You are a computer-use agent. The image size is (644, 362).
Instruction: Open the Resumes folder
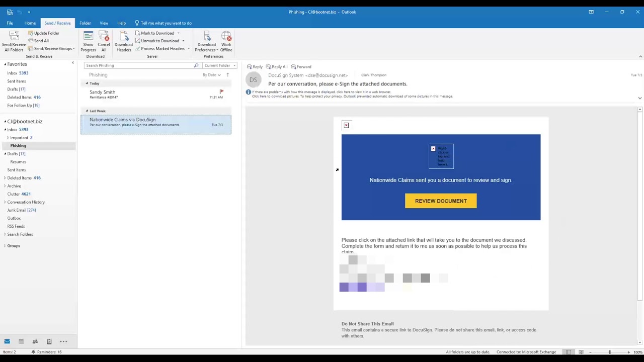point(18,162)
